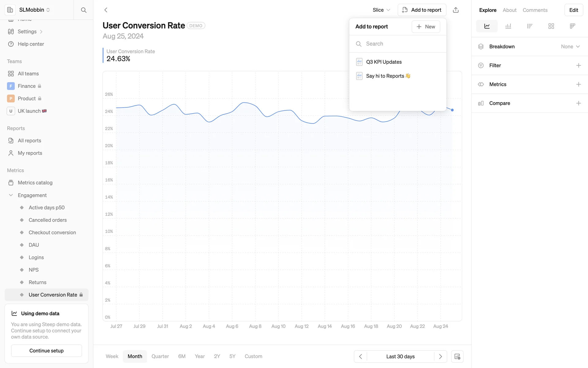Screen dimensions: 588x368
Task: Click the back arrow above the title
Action: coord(106,10)
